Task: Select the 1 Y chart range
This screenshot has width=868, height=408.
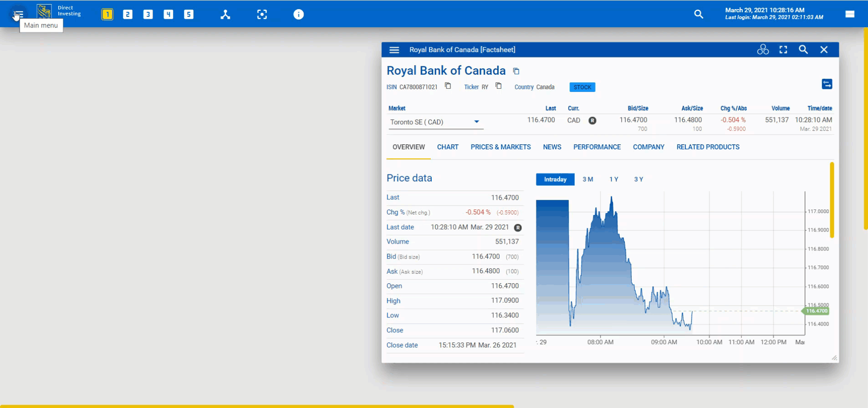Action: click(x=613, y=179)
